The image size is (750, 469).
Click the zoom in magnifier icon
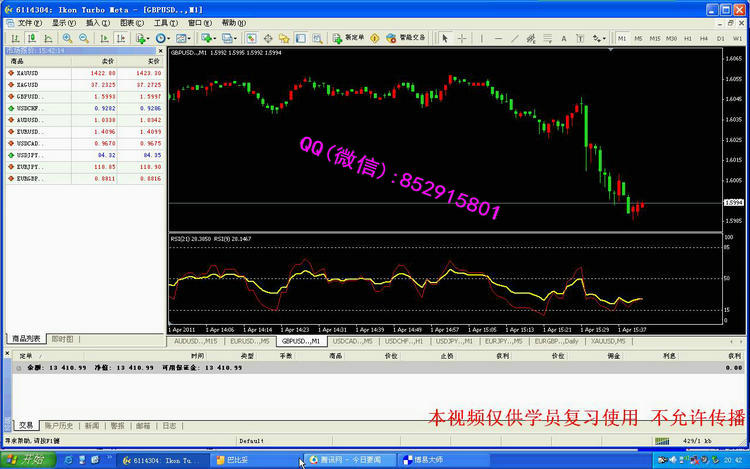68,38
